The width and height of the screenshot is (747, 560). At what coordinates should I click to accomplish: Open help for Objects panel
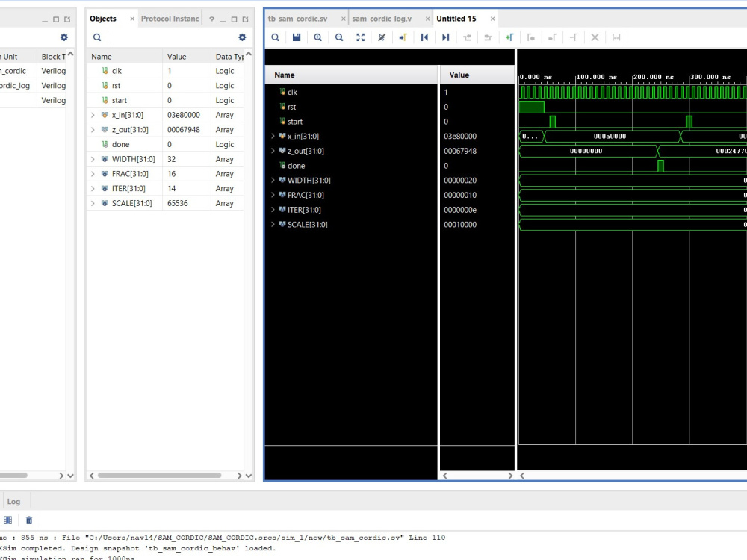click(x=211, y=19)
